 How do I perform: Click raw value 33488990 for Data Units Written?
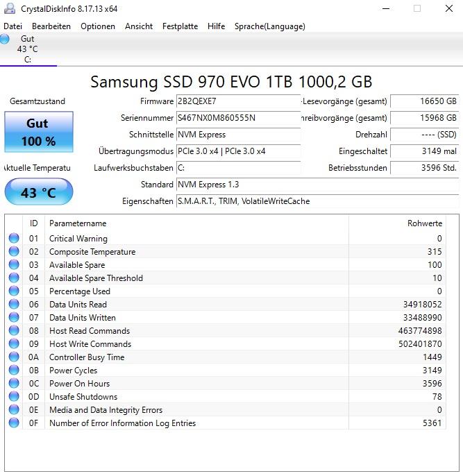pos(422,318)
